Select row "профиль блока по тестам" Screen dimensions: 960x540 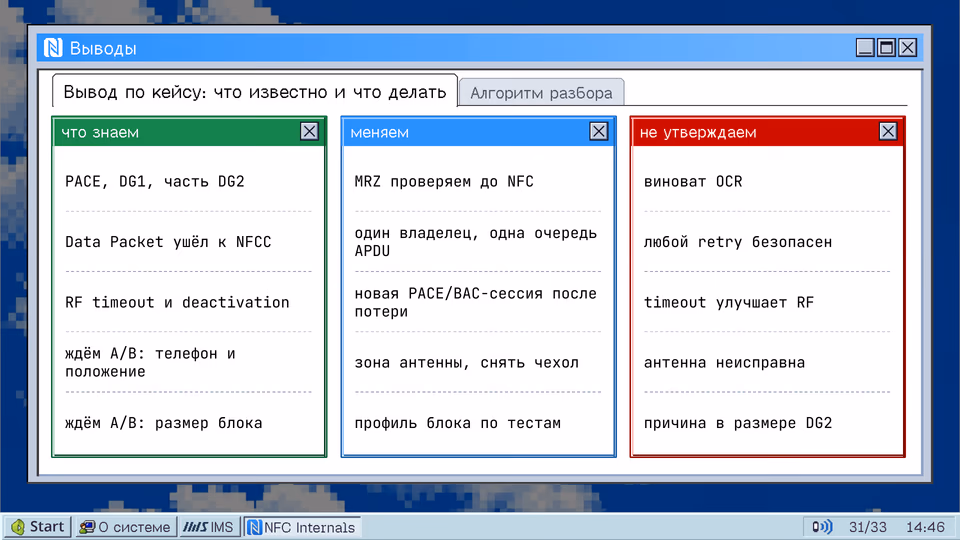478,422
